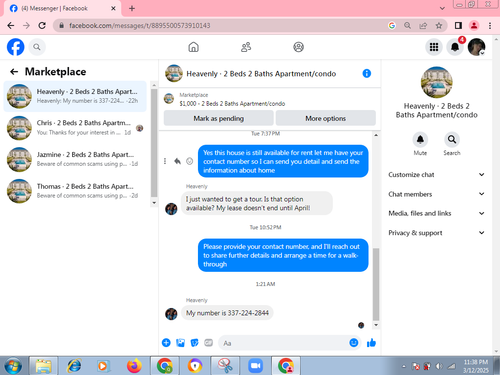Send a thumbs-up like

pos(371,342)
